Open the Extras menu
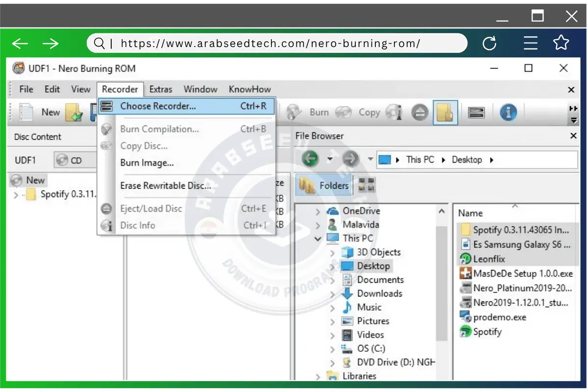This screenshot has width=588, height=392. click(161, 89)
